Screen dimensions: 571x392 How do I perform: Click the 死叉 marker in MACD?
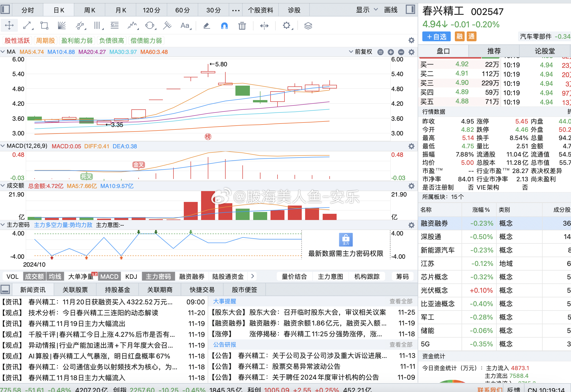pyautogui.click(x=86, y=177)
